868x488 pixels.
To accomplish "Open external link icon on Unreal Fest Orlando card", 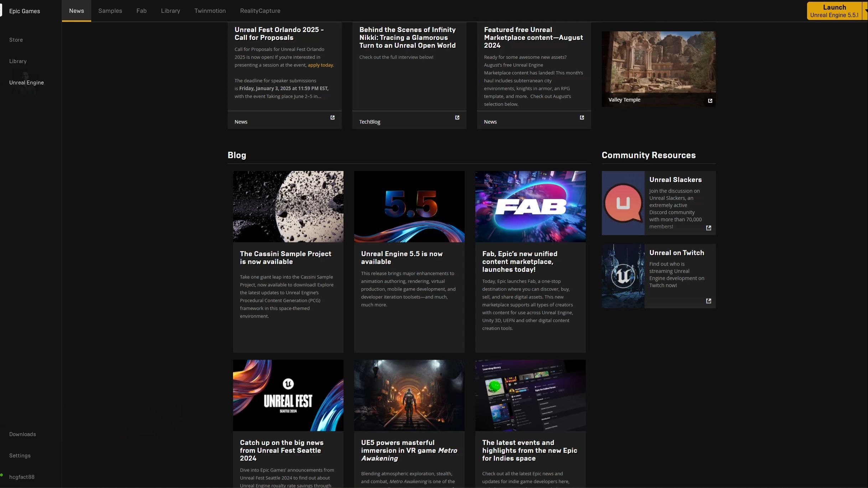I will point(332,118).
